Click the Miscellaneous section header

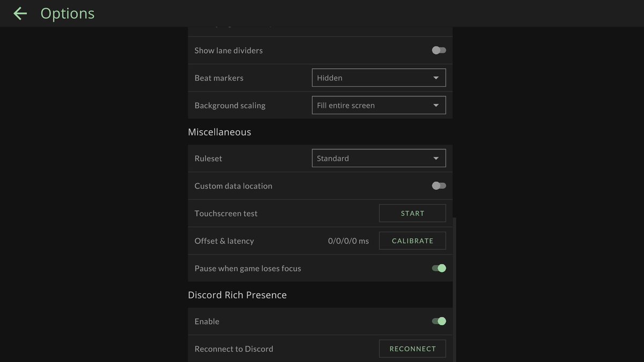219,131
